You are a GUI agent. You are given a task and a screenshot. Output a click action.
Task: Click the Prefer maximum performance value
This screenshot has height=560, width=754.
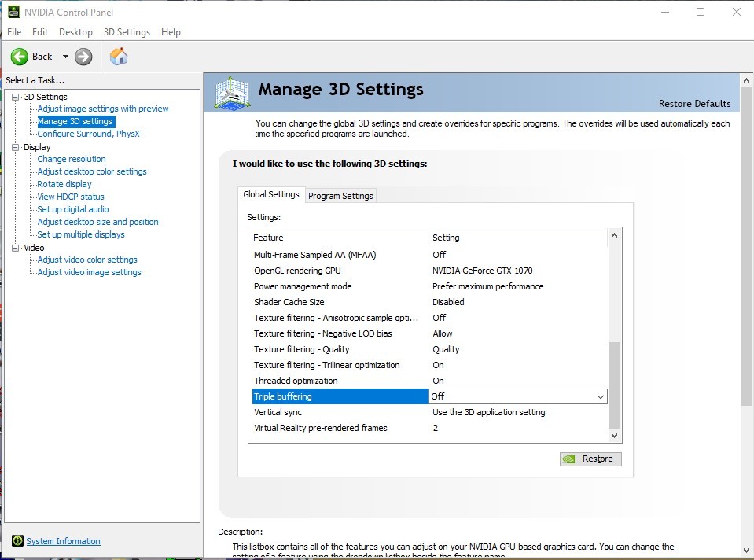[x=487, y=286]
